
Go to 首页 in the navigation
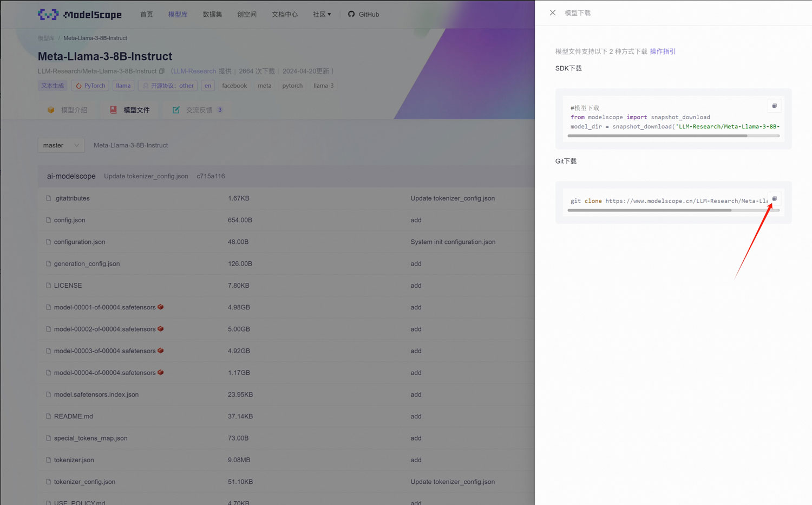(147, 14)
